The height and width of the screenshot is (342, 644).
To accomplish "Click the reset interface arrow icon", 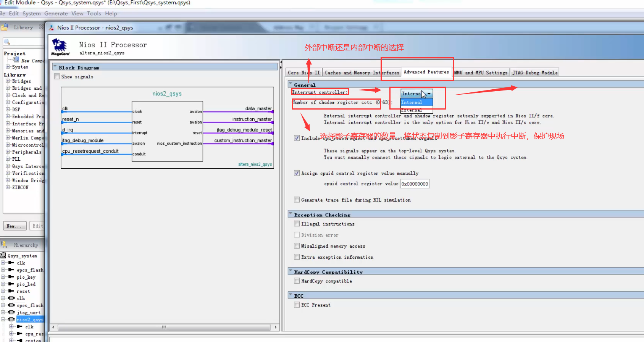I will coord(11,291).
